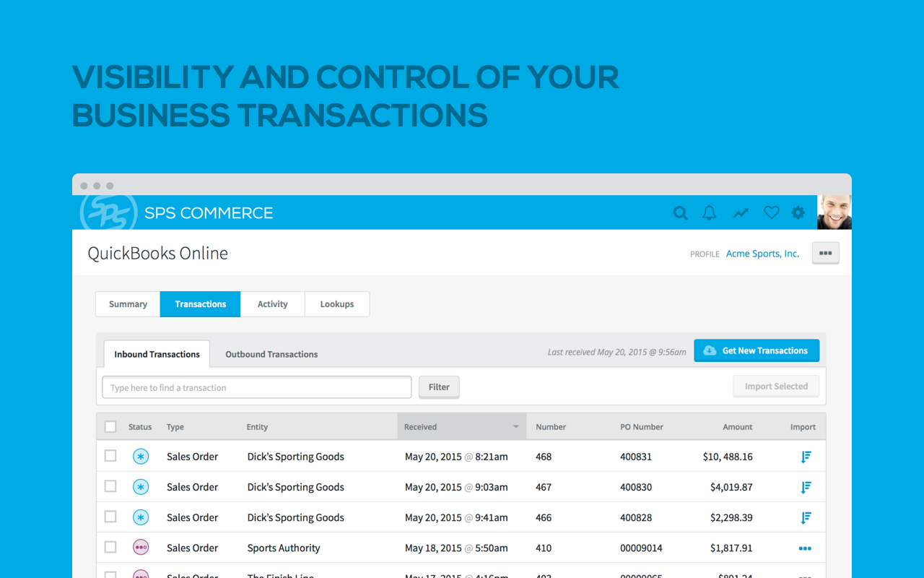Screen dimensions: 924x578
Task: Open the notifications bell icon
Action: point(710,212)
